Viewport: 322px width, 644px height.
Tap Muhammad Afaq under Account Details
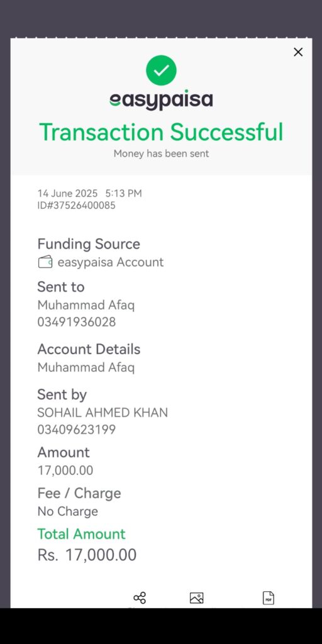(86, 367)
